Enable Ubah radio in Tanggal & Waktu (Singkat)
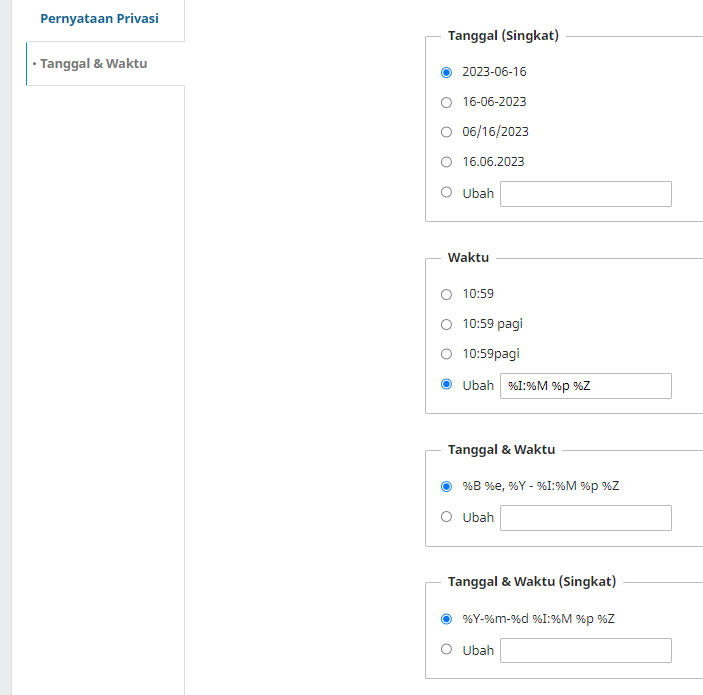Image resolution: width=703 pixels, height=695 pixels. pyautogui.click(x=446, y=649)
